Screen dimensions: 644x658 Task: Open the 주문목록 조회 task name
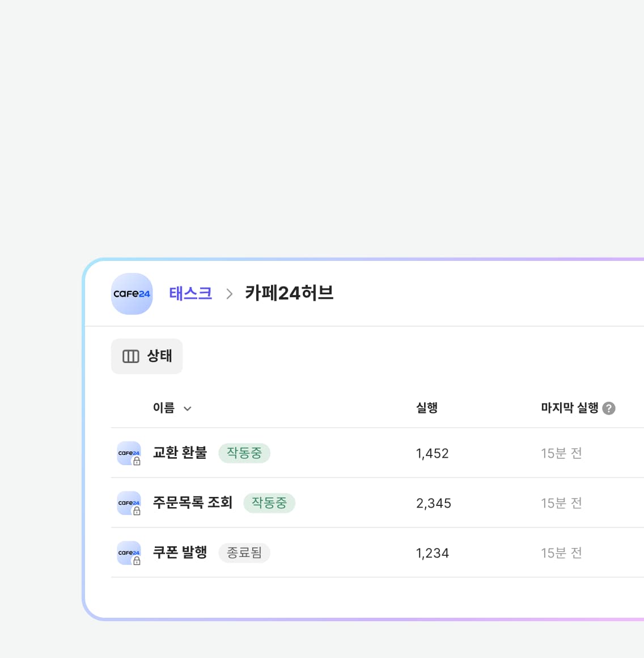193,503
